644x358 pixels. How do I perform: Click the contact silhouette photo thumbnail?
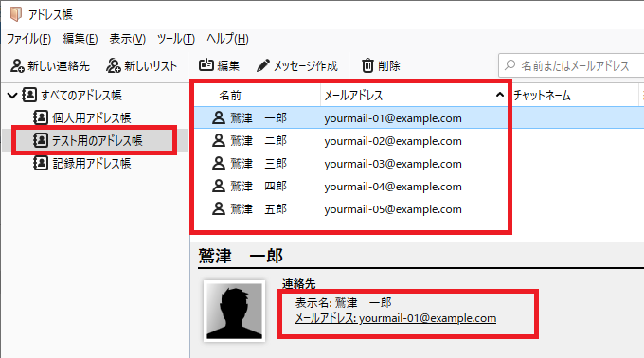pyautogui.click(x=234, y=311)
